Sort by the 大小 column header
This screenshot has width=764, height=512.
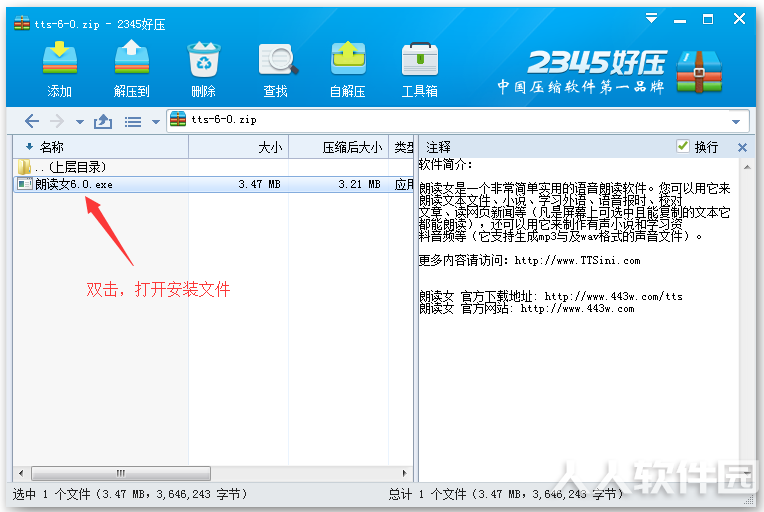238,147
